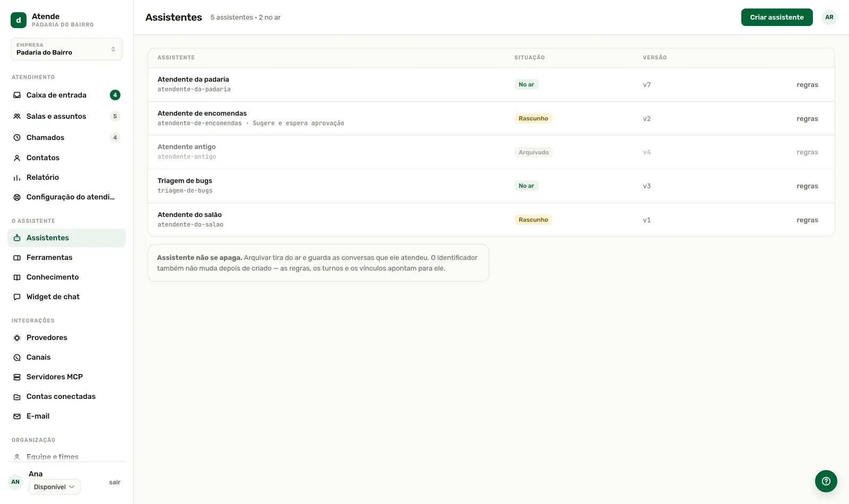The image size is (849, 504).
Task: Click the Ferramentas icon in sidebar
Action: pos(17,257)
